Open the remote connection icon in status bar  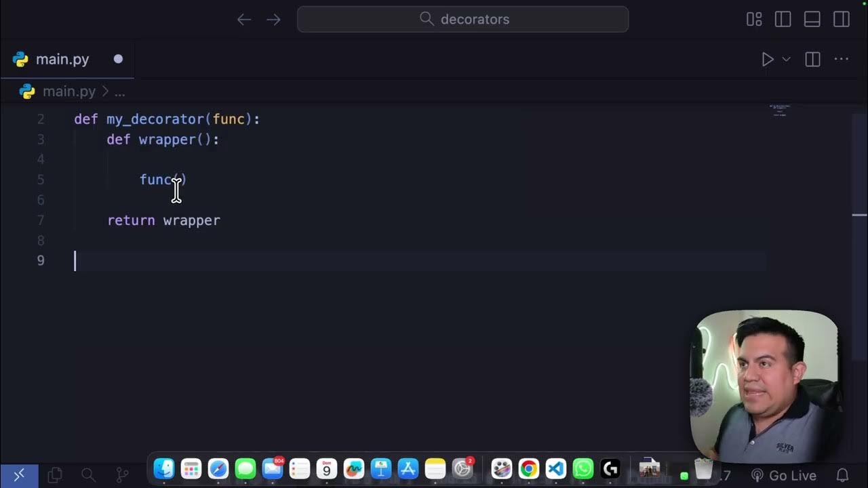19,474
